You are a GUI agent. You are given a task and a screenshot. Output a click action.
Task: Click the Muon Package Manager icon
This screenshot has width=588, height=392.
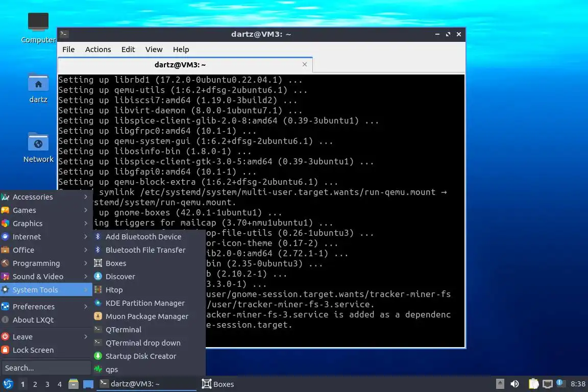tap(98, 316)
